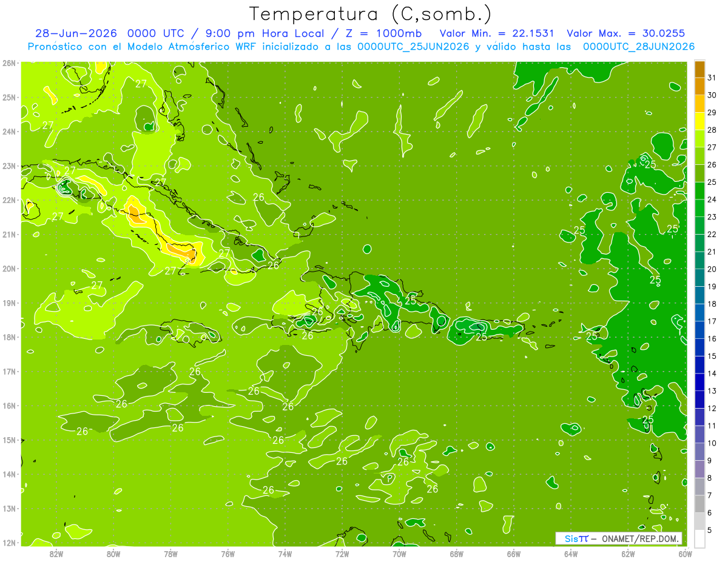
Task: Click the color scale value 10
Action: 712,443
